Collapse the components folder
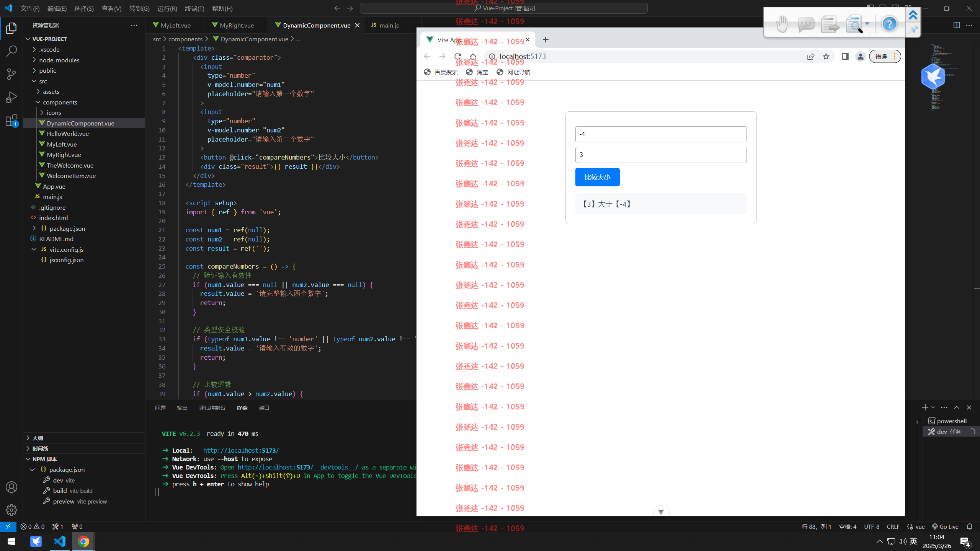 pos(60,102)
